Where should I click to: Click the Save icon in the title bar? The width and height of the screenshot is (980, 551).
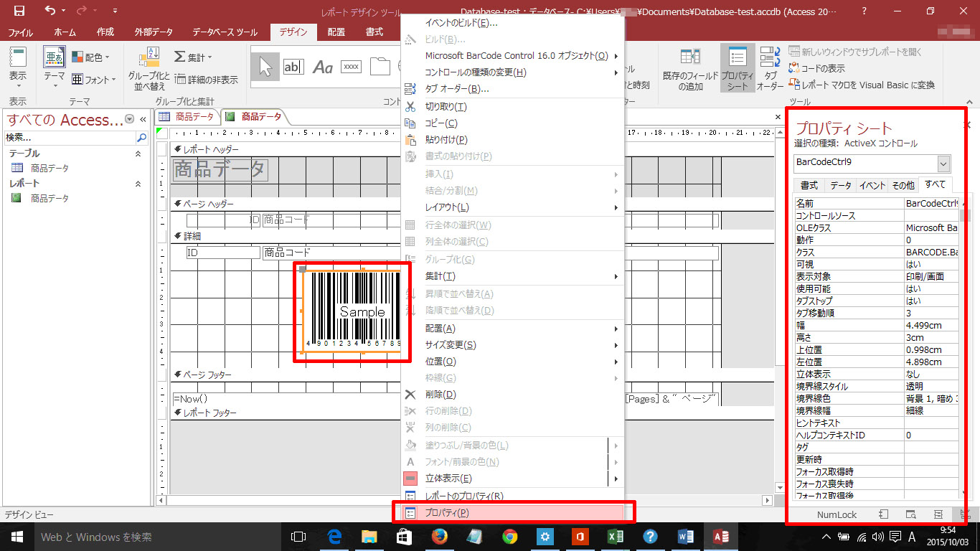coord(19,11)
